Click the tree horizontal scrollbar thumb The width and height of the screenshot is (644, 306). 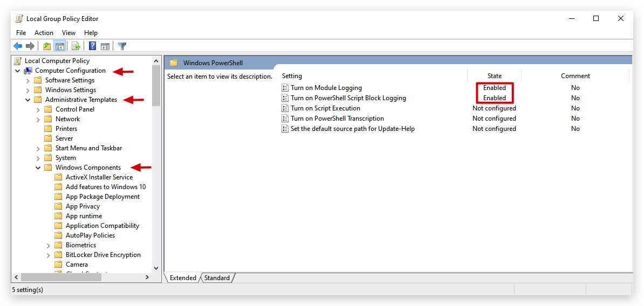tap(61, 277)
